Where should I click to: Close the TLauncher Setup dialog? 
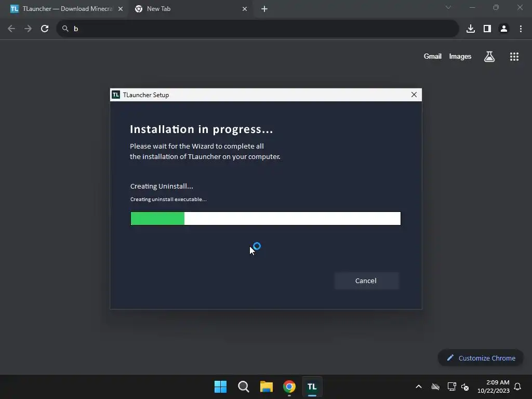[414, 95]
